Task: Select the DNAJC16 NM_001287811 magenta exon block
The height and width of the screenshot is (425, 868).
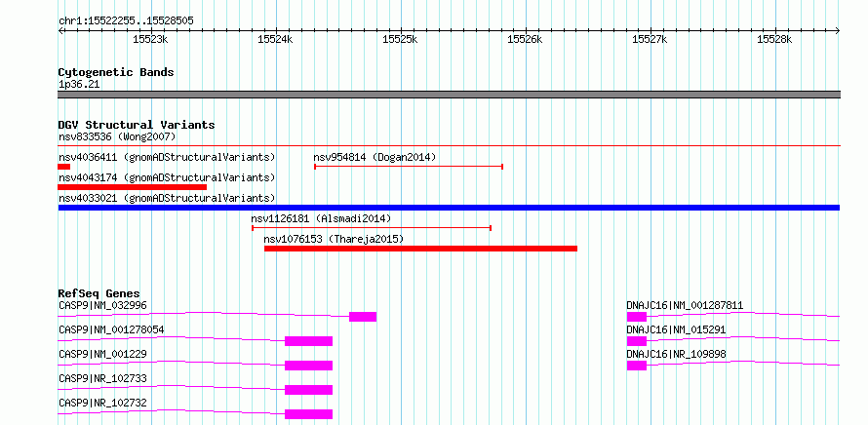Action: click(x=637, y=317)
